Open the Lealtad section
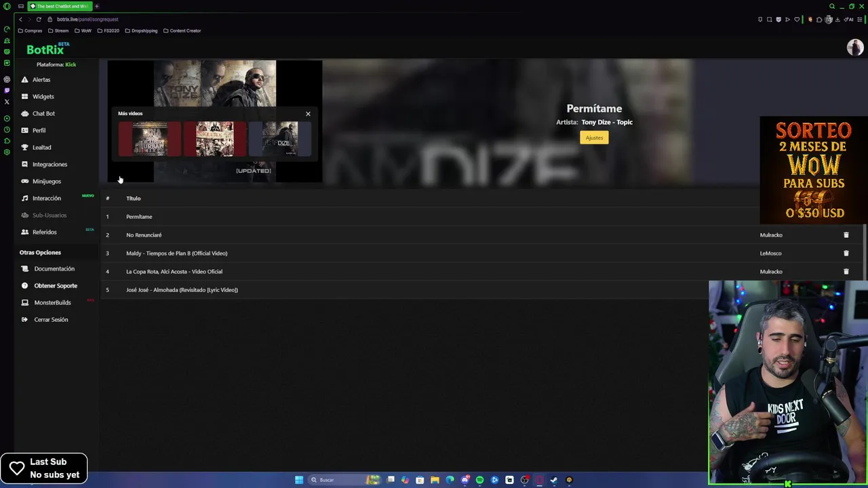The width and height of the screenshot is (868, 488). click(41, 147)
